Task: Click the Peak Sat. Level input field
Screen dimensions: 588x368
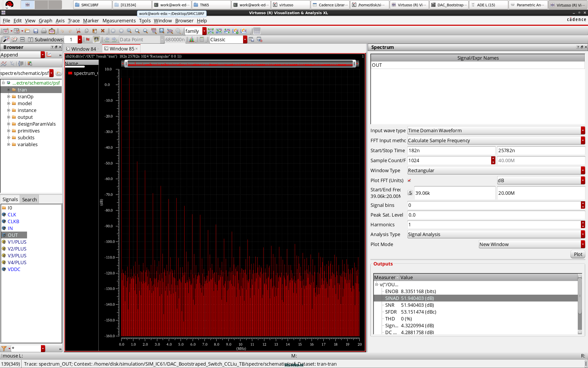Action: click(496, 215)
